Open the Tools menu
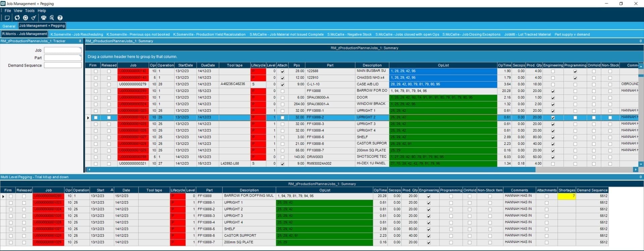Image resolution: width=644 pixels, height=251 pixels. (x=30, y=11)
